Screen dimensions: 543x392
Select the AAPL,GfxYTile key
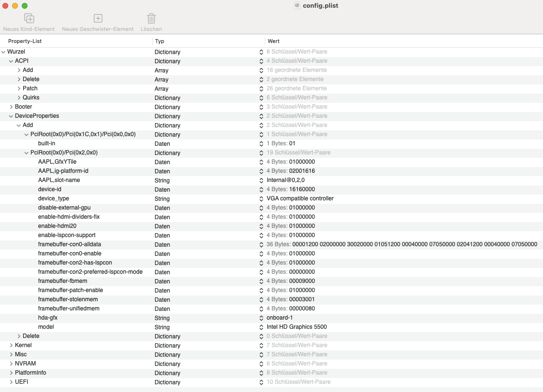point(57,162)
